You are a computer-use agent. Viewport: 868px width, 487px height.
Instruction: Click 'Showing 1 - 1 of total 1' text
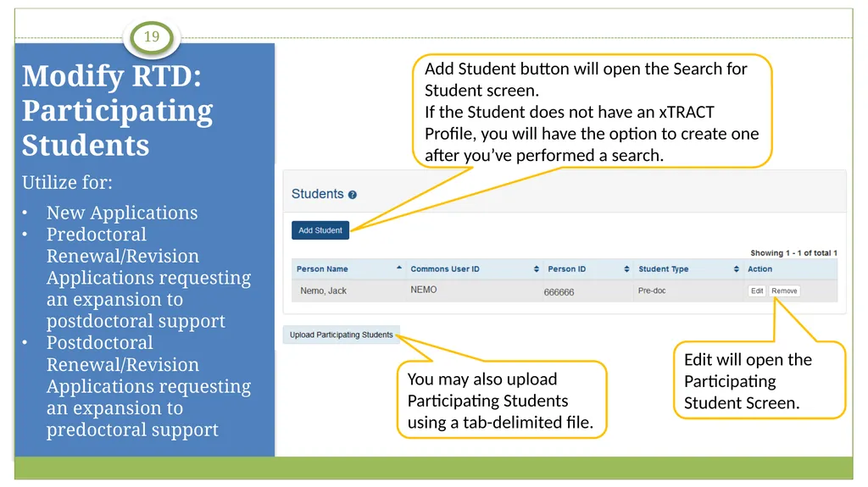[x=793, y=253]
